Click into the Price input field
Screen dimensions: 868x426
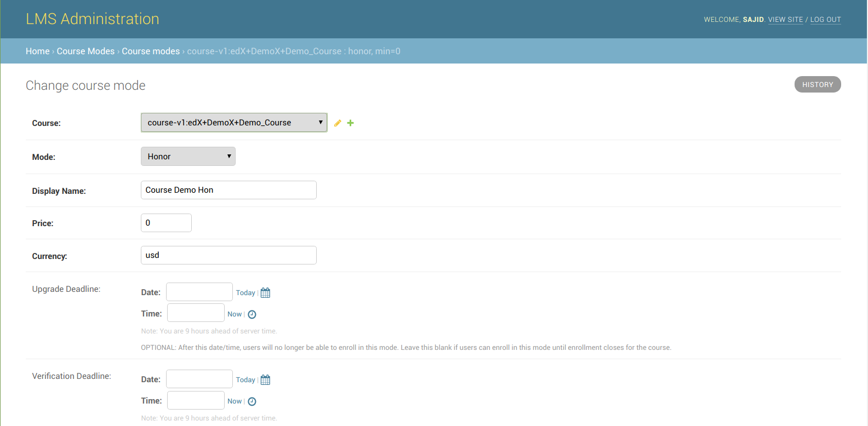(x=166, y=223)
